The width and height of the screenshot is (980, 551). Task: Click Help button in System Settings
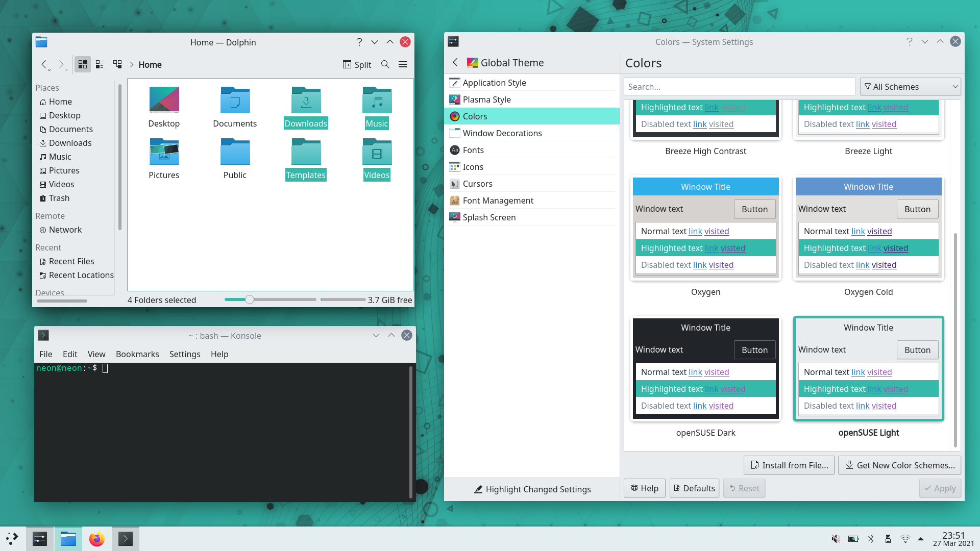click(645, 488)
